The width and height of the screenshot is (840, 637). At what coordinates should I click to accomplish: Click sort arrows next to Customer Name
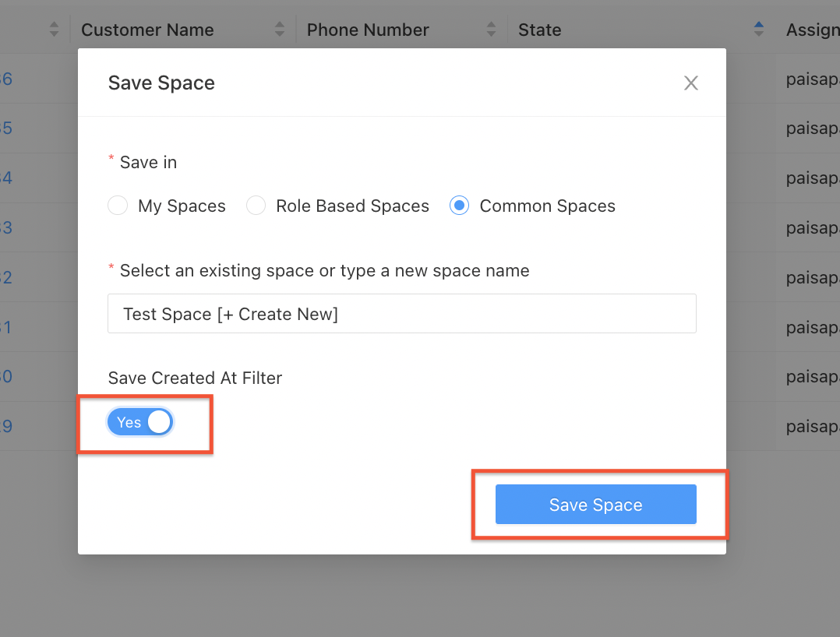[280, 30]
